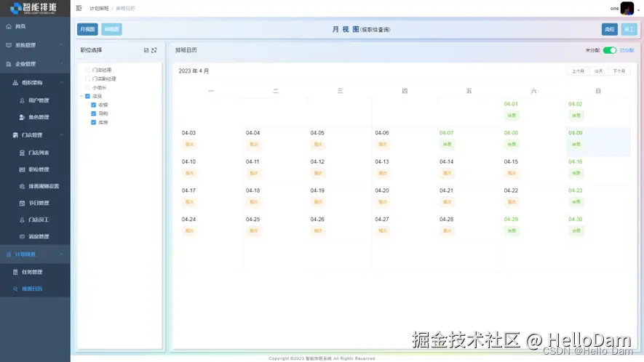
Task: Click the 休息 tag on 04-02
Action: (576, 116)
